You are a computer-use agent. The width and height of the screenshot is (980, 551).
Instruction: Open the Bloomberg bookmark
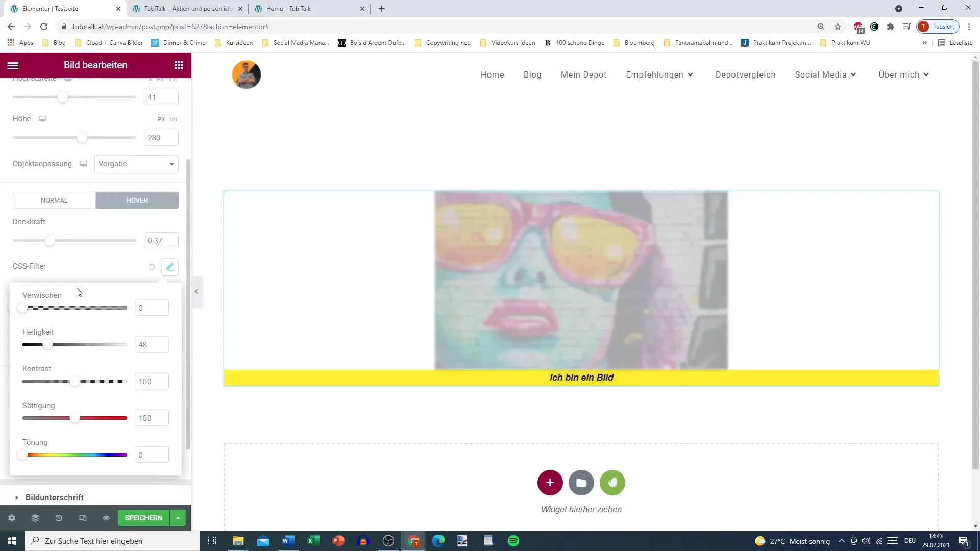[x=634, y=43]
